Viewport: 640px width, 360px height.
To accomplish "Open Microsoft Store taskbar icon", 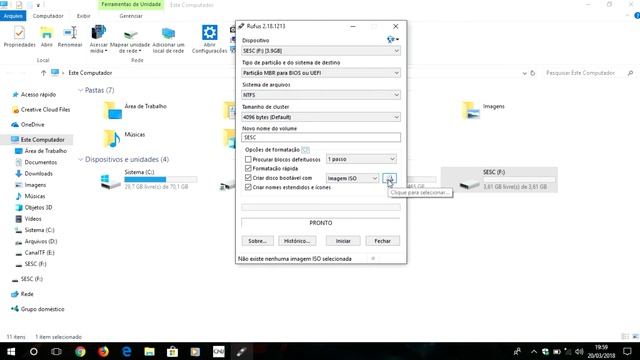I will tap(172, 351).
